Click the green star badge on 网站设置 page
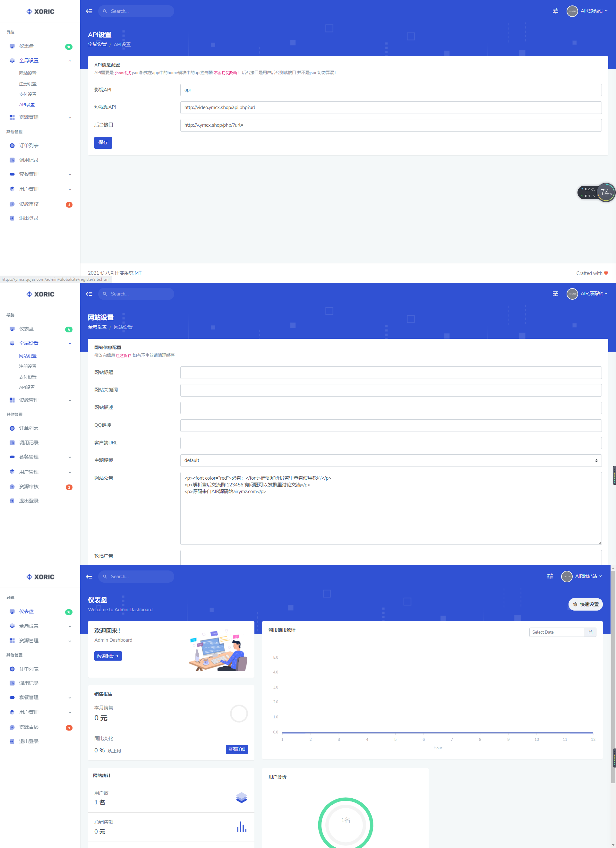Viewport: 616px width, 848px height. [x=69, y=330]
